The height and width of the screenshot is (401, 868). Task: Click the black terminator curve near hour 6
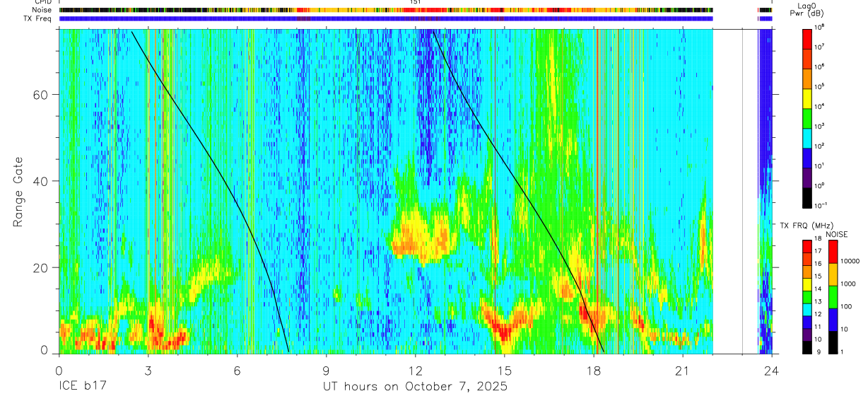pos(237,205)
